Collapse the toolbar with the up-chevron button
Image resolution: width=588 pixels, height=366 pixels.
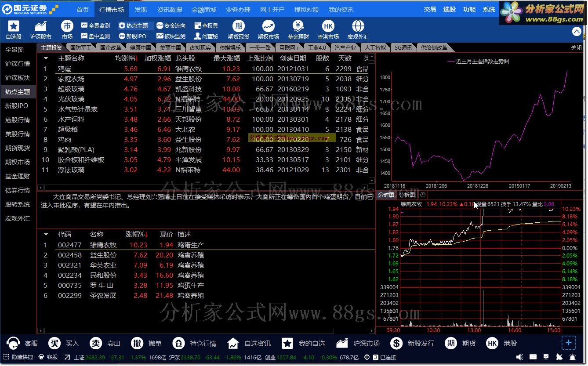click(x=577, y=32)
